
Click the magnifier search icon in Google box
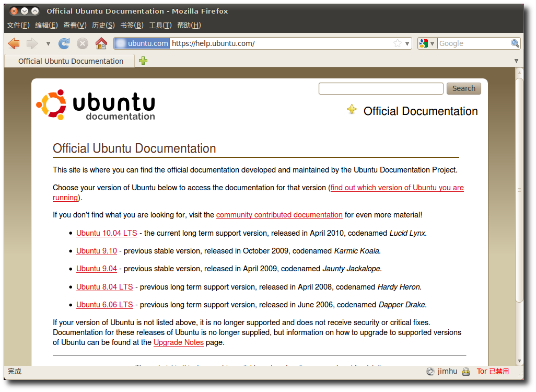[515, 43]
